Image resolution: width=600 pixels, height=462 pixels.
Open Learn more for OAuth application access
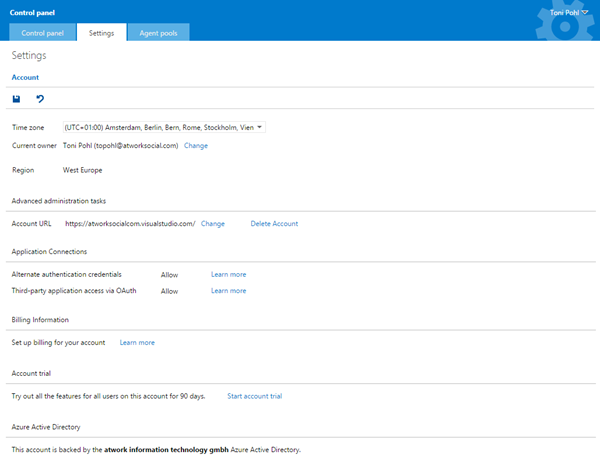(x=228, y=290)
